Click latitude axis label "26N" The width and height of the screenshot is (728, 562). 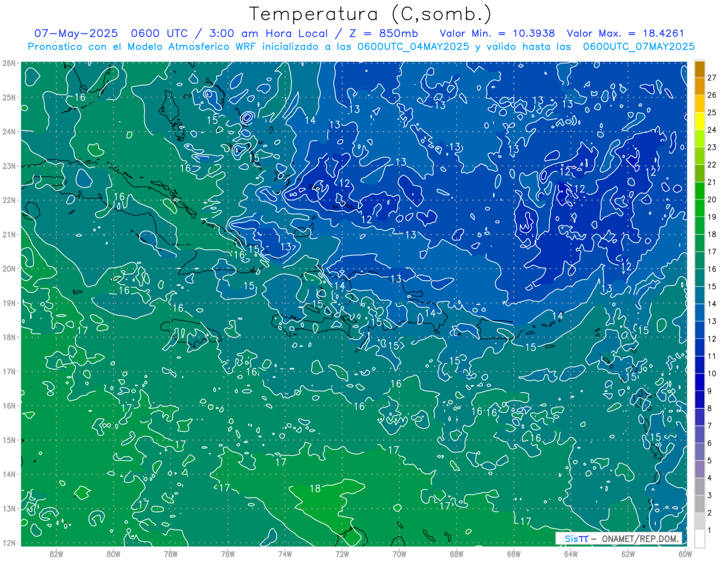[9, 63]
